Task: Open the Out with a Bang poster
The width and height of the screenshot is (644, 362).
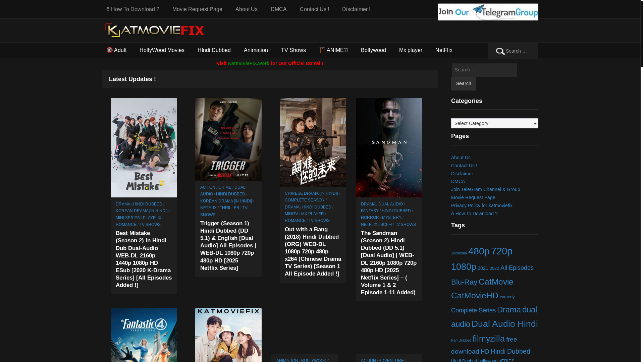Action: (313, 142)
